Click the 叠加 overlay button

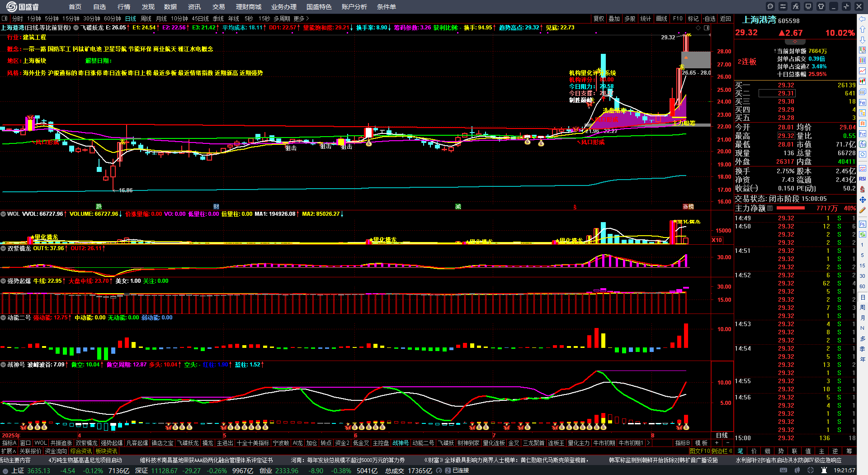click(x=614, y=19)
